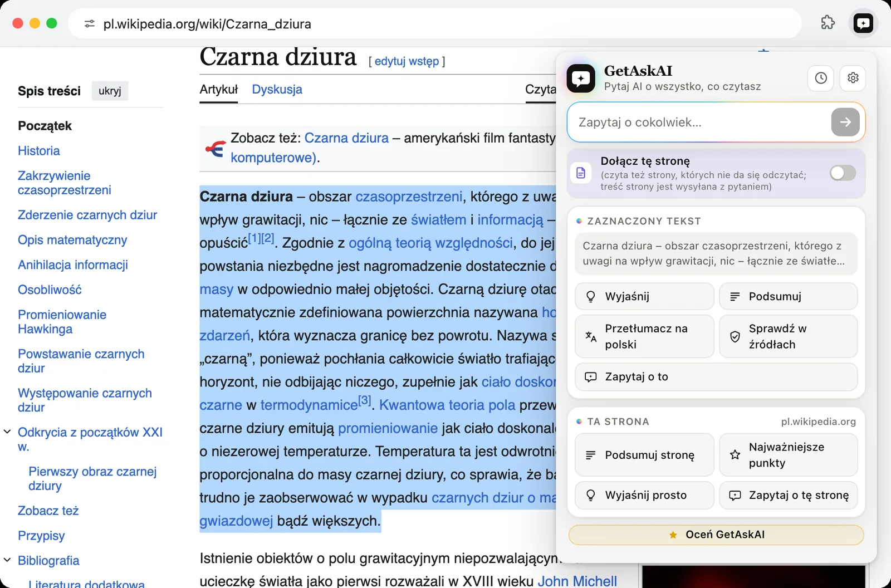
Task: Open the czasoprzestrzeni link in the article
Action: [409, 197]
